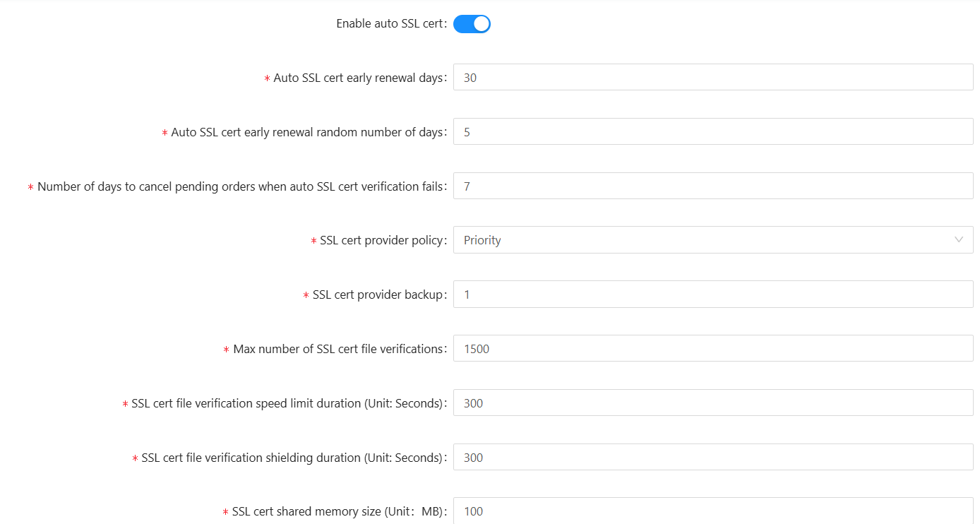Click the max file verifications input field
The image size is (980, 524).
click(x=713, y=349)
